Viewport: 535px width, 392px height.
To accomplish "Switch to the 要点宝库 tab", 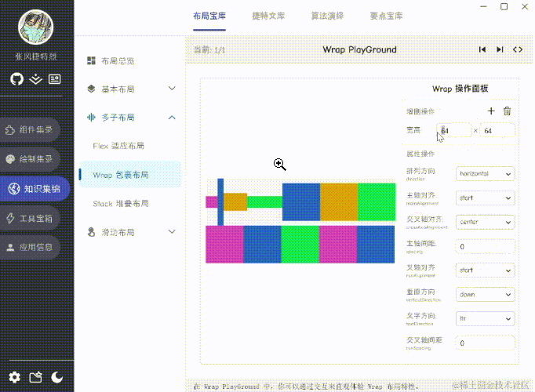I will (x=386, y=16).
